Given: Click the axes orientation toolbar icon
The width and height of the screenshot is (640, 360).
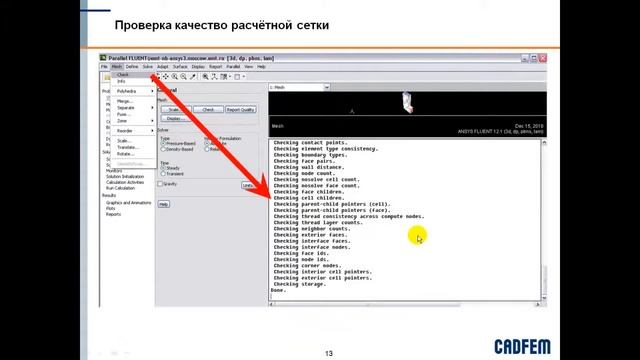Looking at the screenshot, I should [x=214, y=76].
